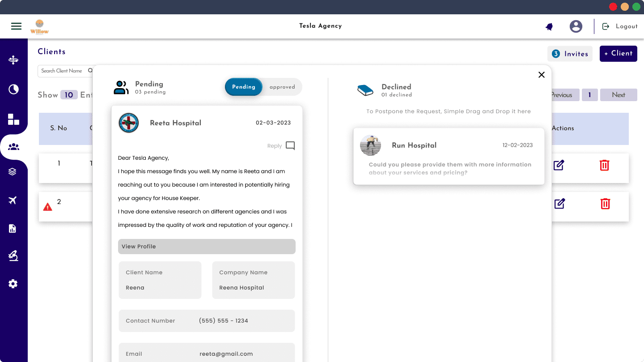Go to Previous page

click(x=565, y=95)
